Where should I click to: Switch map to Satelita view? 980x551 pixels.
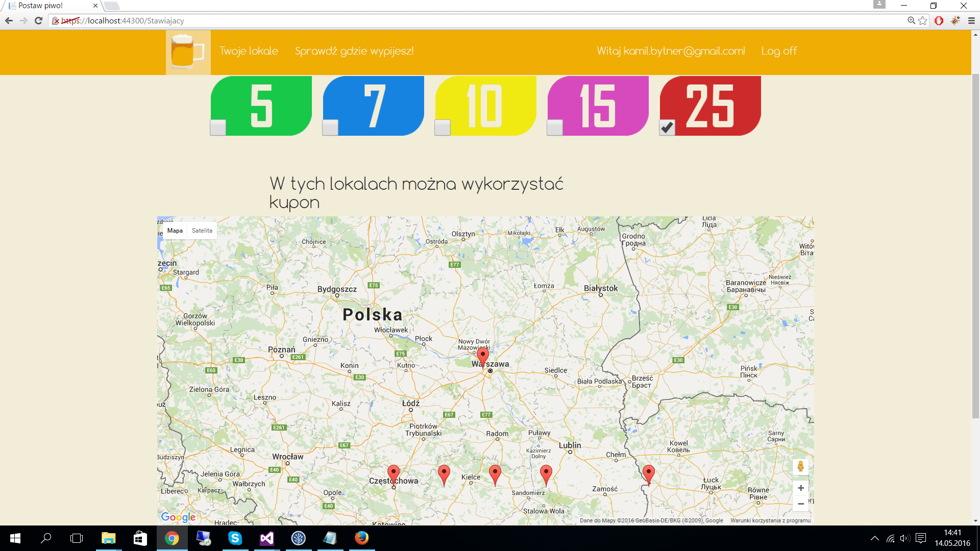(202, 231)
